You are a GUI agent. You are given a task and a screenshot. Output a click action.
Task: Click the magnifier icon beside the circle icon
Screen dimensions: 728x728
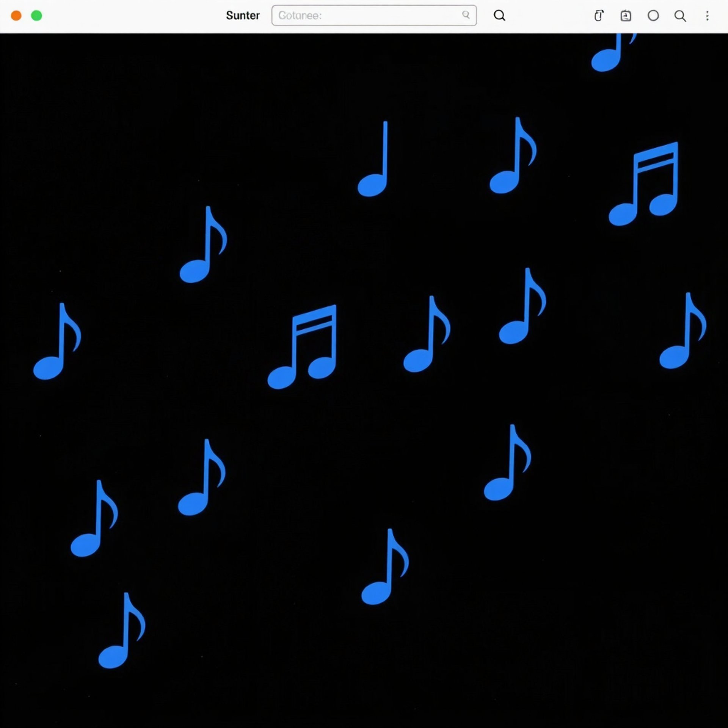coord(680,16)
